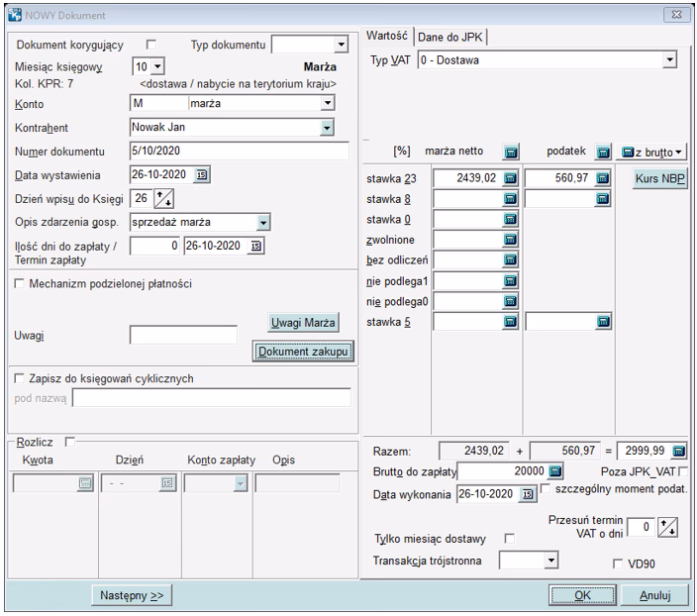Click calculator icon in zwolnione row
Viewport: 697px width, 616px height.
(x=511, y=240)
